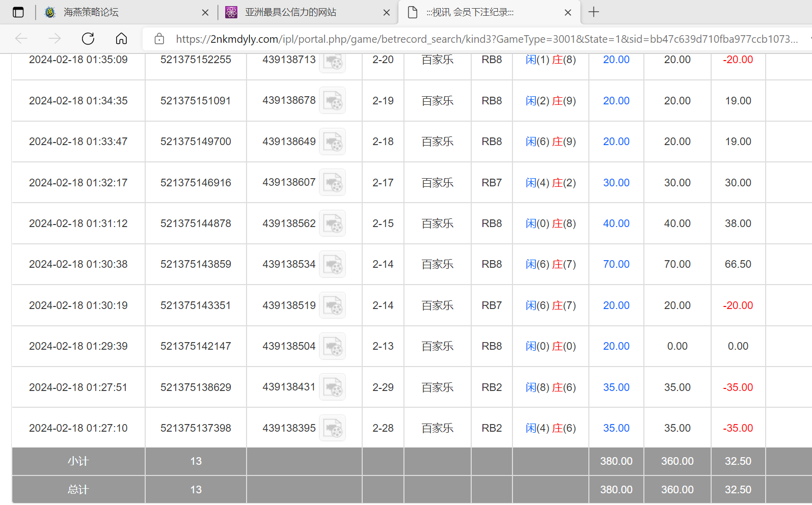This screenshot has width=812, height=505.
Task: Select timestamp 2024-02-18 01:32:17
Action: pos(78,183)
